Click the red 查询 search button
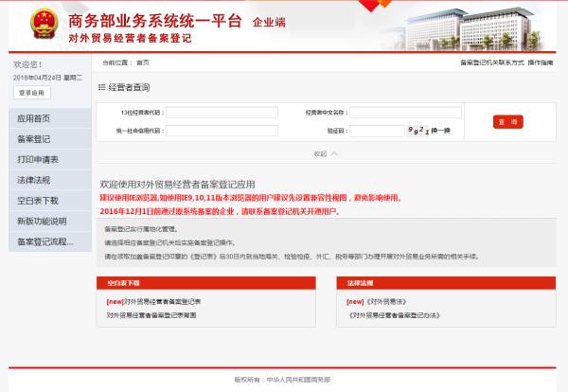 (x=507, y=122)
